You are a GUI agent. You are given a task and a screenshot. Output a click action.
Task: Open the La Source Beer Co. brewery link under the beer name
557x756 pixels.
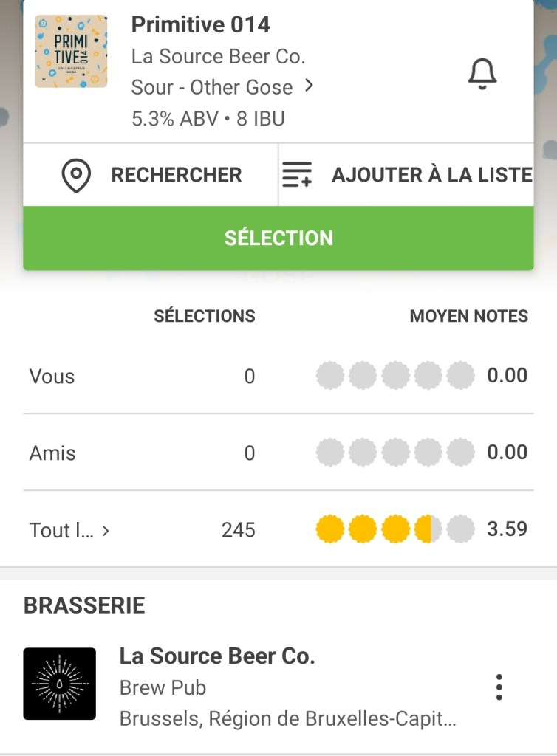coord(218,56)
